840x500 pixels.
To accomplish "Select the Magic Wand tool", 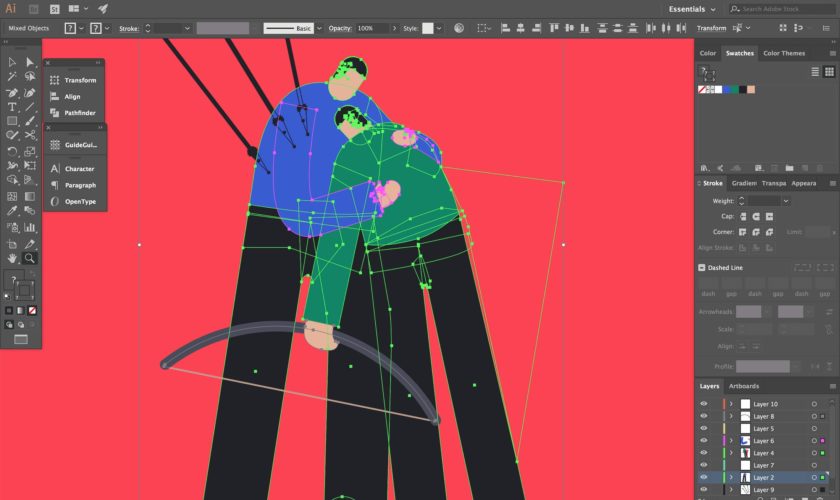I will [12, 77].
